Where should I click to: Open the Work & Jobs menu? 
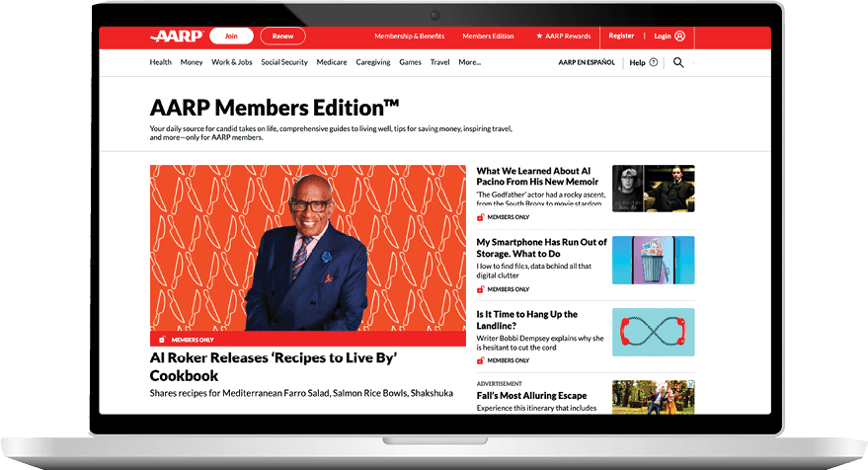pos(232,62)
